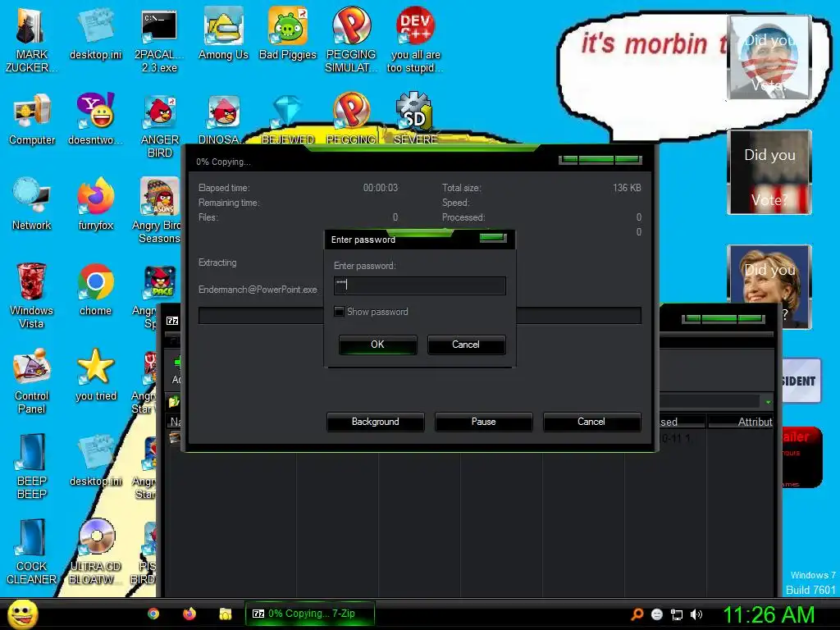Click the volume speaker tray icon
Image resolution: width=840 pixels, height=630 pixels.
pyautogui.click(x=696, y=614)
